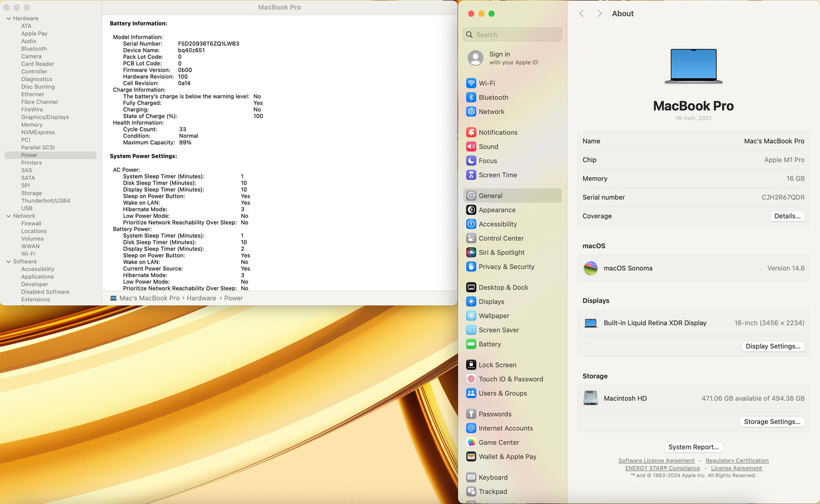The image size is (820, 504).
Task: Open Wallet & Apple Pay icon
Action: 471,456
